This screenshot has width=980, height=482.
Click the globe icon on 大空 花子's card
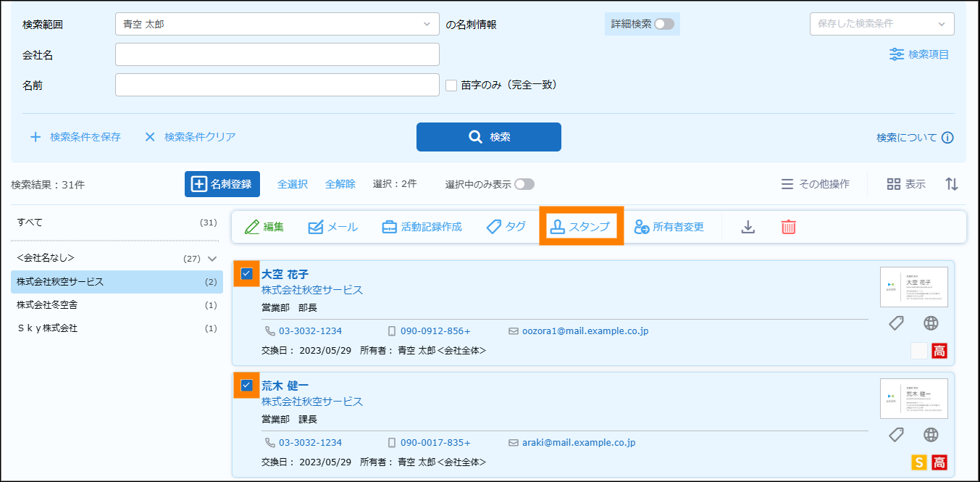point(931,323)
